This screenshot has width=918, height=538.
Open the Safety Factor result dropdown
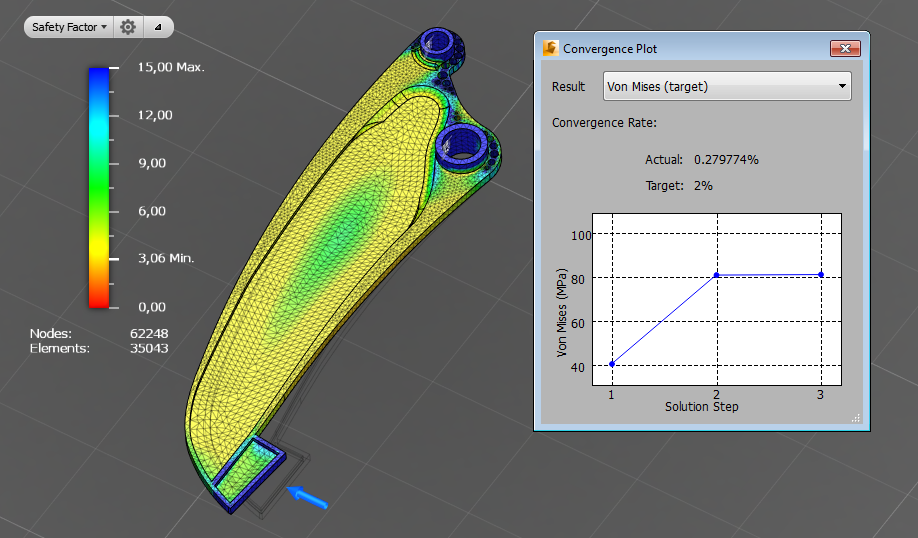click(69, 27)
